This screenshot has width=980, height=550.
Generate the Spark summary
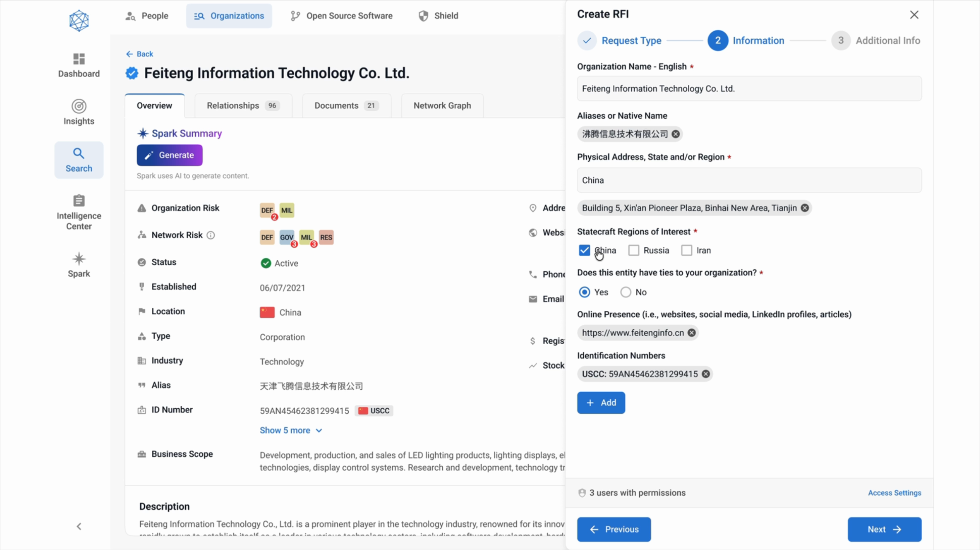pyautogui.click(x=170, y=155)
